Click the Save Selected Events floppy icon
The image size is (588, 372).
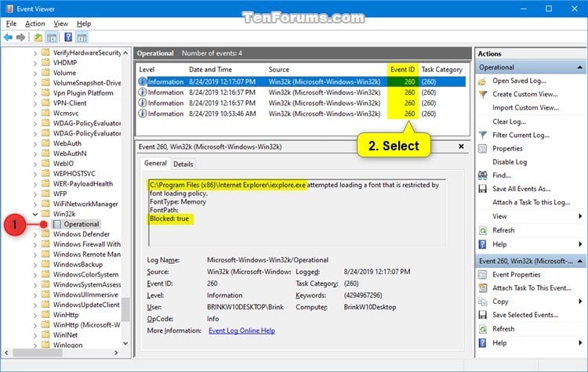(x=483, y=315)
